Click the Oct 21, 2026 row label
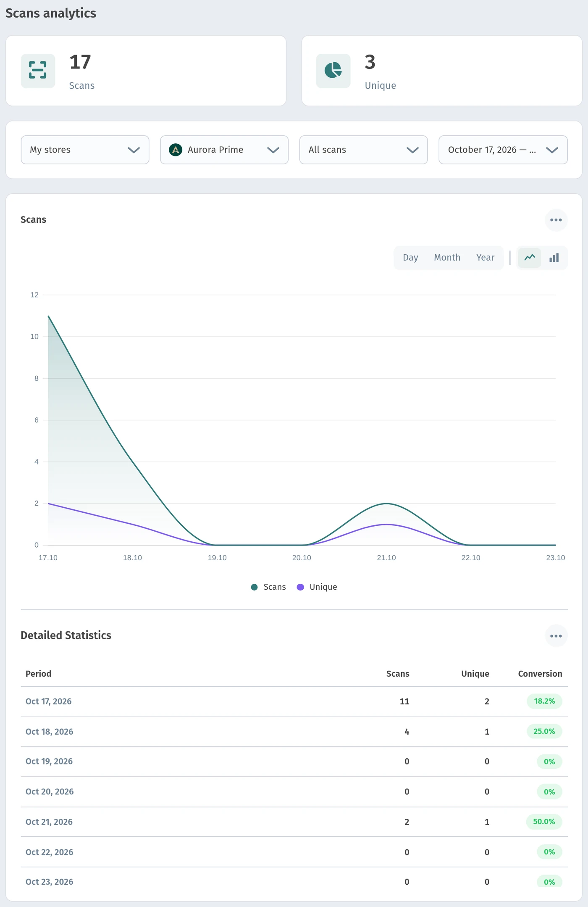588x907 pixels. [x=49, y=822]
